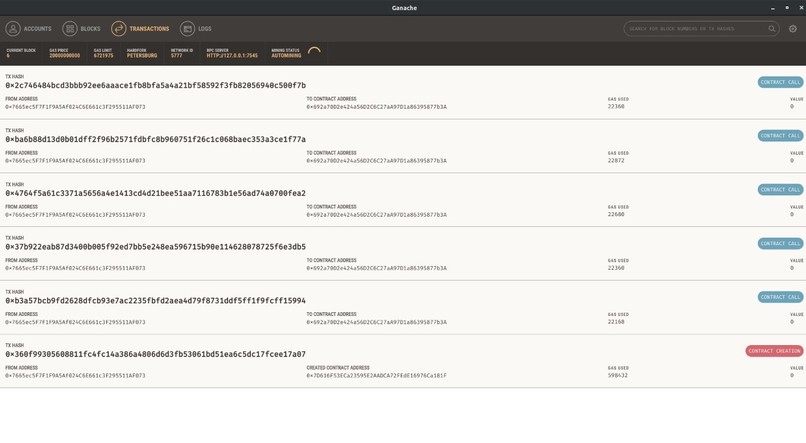
Task: Open transaction 0xb3a57bcb9fd2628d hash
Action: point(155,301)
